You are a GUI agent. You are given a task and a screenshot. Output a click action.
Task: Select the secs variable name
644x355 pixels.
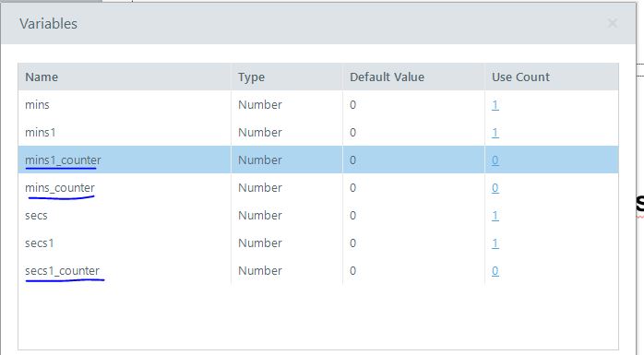coord(36,216)
